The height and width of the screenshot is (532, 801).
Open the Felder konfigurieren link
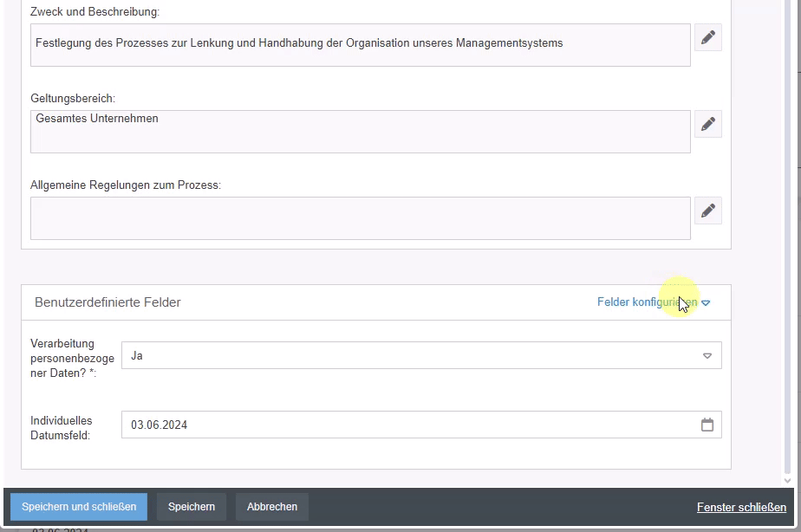(647, 302)
